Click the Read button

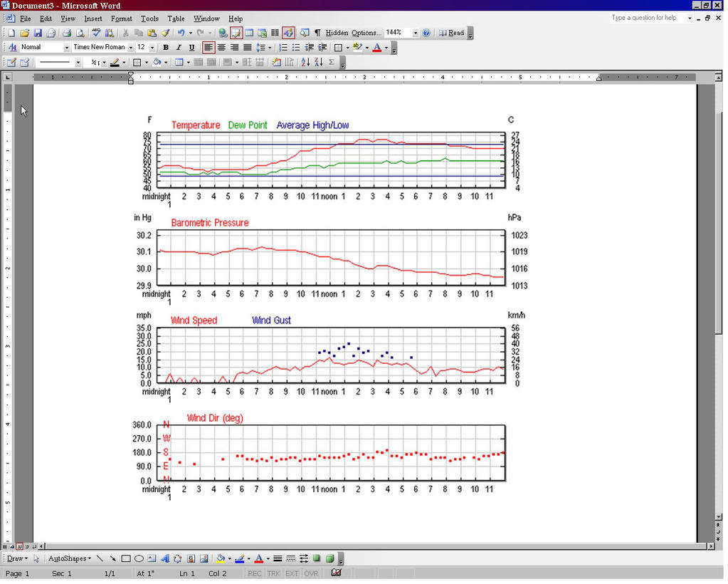452,33
